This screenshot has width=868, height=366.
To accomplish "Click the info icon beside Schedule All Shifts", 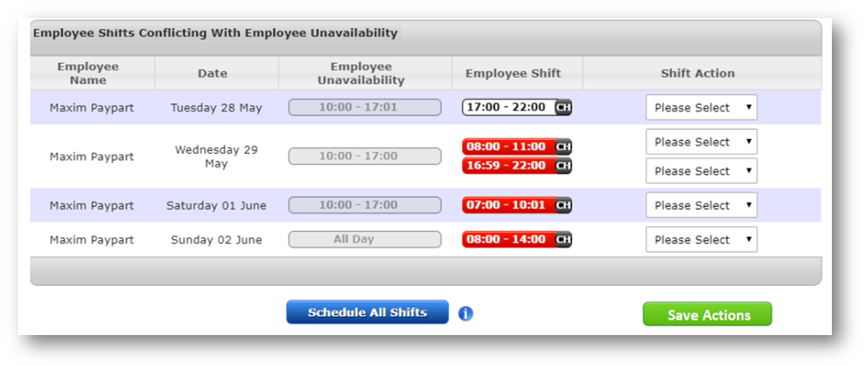I will (465, 314).
